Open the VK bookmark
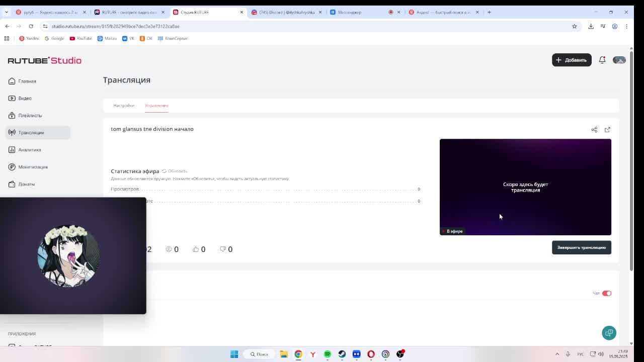Image resolution: width=644 pixels, height=362 pixels. click(x=128, y=38)
